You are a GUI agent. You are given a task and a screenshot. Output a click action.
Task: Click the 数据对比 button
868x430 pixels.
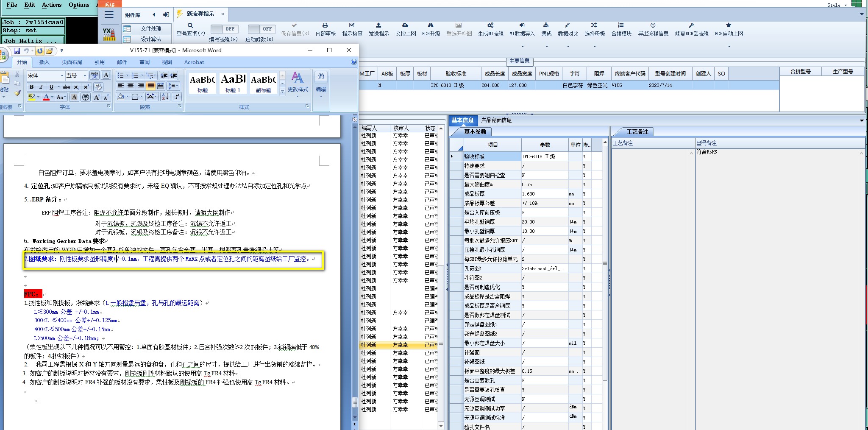tap(568, 29)
